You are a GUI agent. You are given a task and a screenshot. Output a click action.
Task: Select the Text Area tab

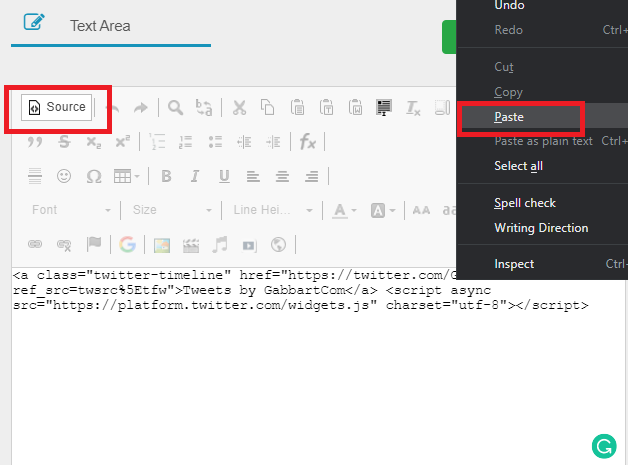111,26
